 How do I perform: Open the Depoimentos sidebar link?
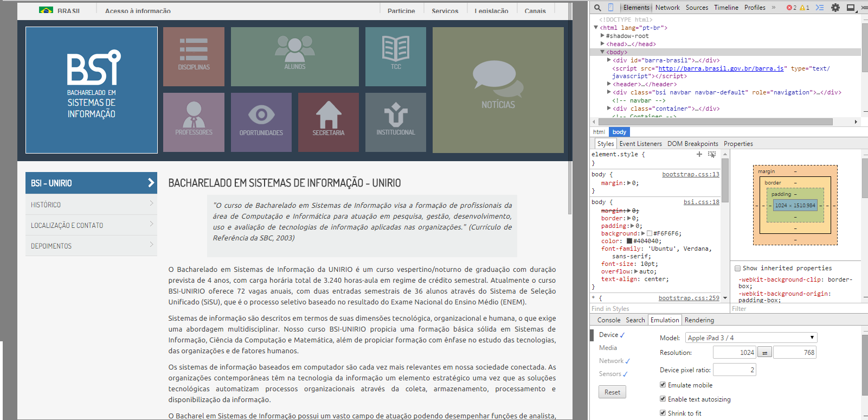pos(91,246)
